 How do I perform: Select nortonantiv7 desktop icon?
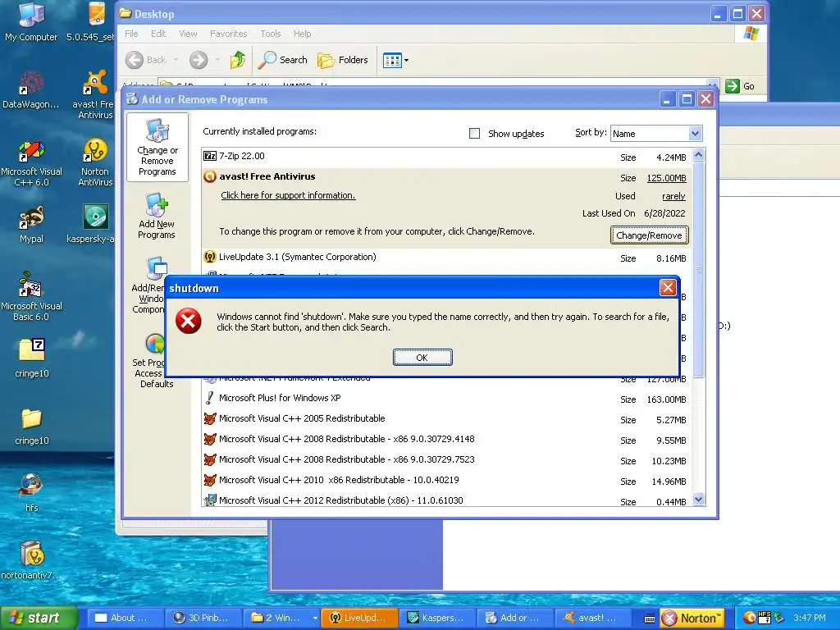tap(31, 560)
